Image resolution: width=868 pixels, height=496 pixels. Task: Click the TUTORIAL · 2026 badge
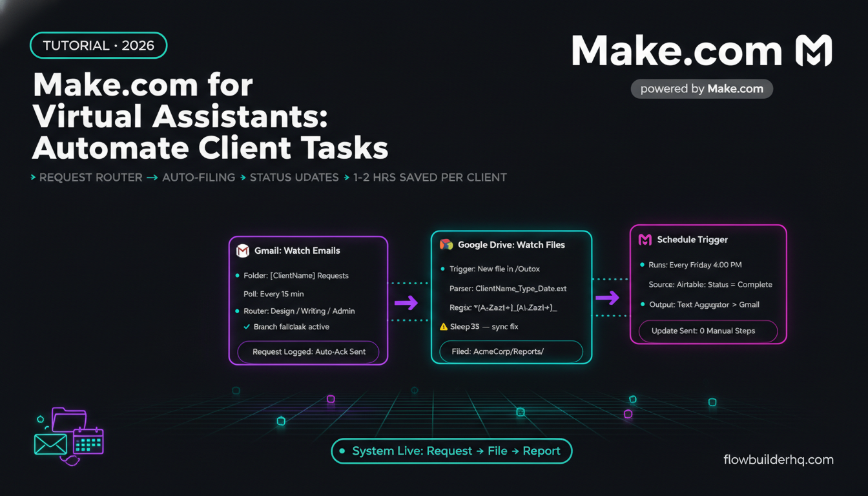99,46
